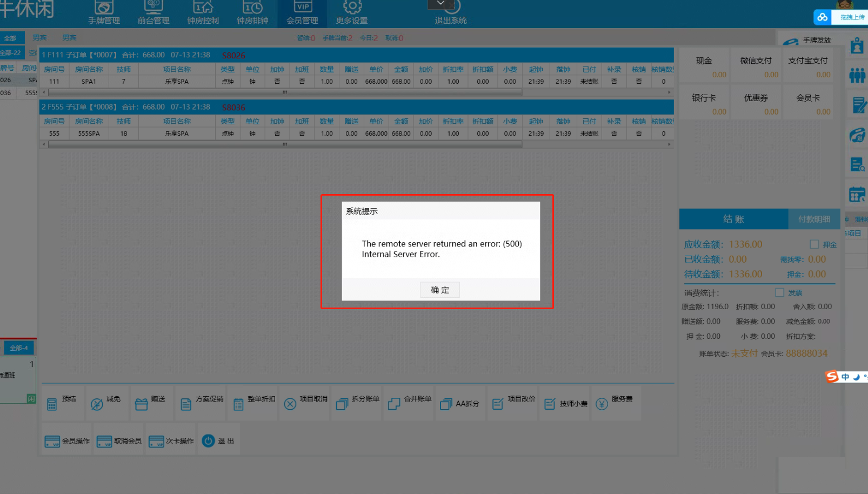
Task: Open 前台管理 in the top toolbar
Action: click(x=153, y=13)
